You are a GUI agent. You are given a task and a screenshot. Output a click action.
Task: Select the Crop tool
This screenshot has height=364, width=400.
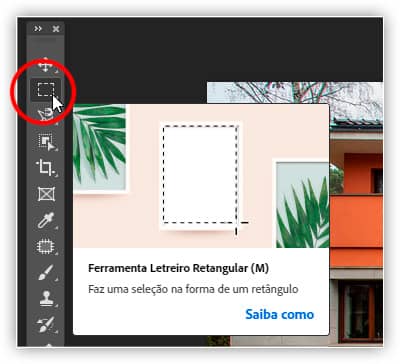click(46, 167)
